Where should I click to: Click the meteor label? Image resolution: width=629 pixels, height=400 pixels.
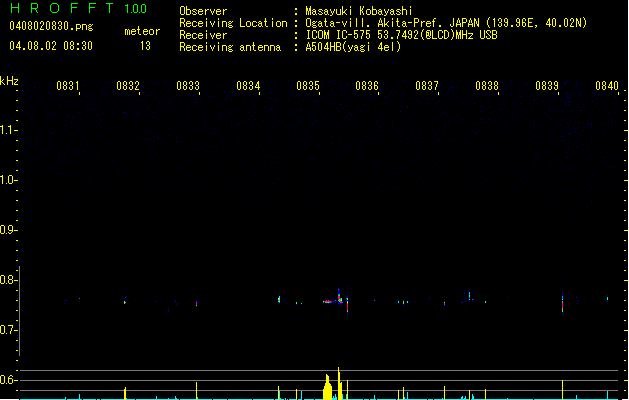click(142, 31)
